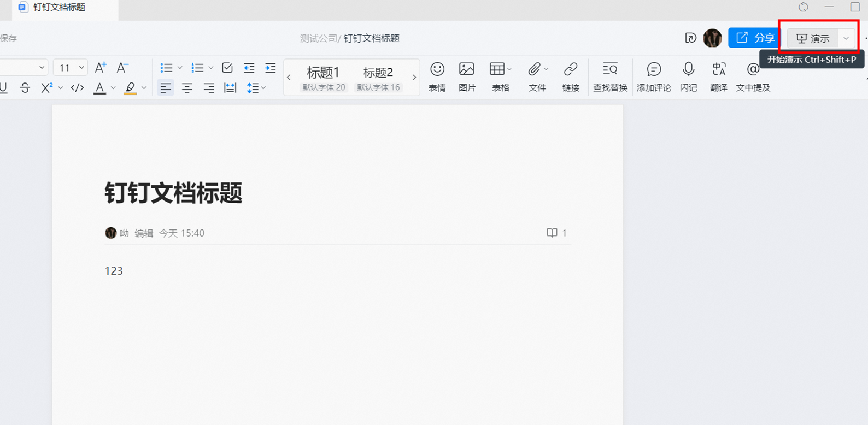Image resolution: width=868 pixels, height=425 pixels.
Task: Increase font size with A+ icon
Action: [101, 68]
